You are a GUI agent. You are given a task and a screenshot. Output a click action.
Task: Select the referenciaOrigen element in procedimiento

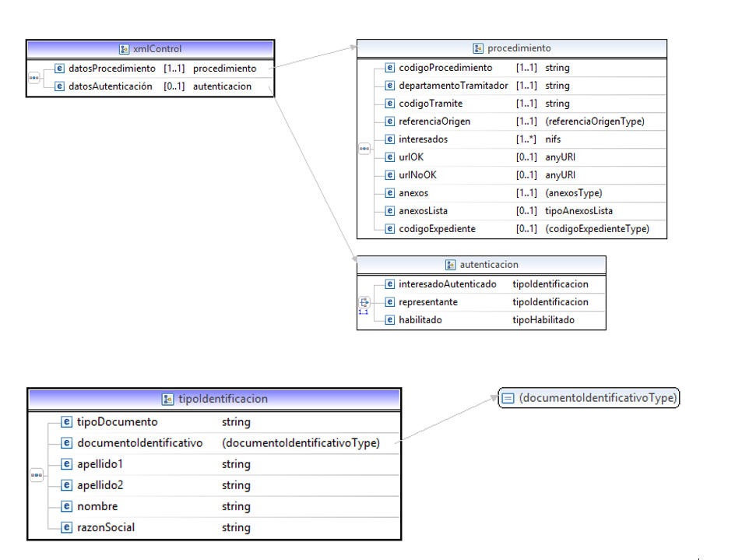pos(434,122)
